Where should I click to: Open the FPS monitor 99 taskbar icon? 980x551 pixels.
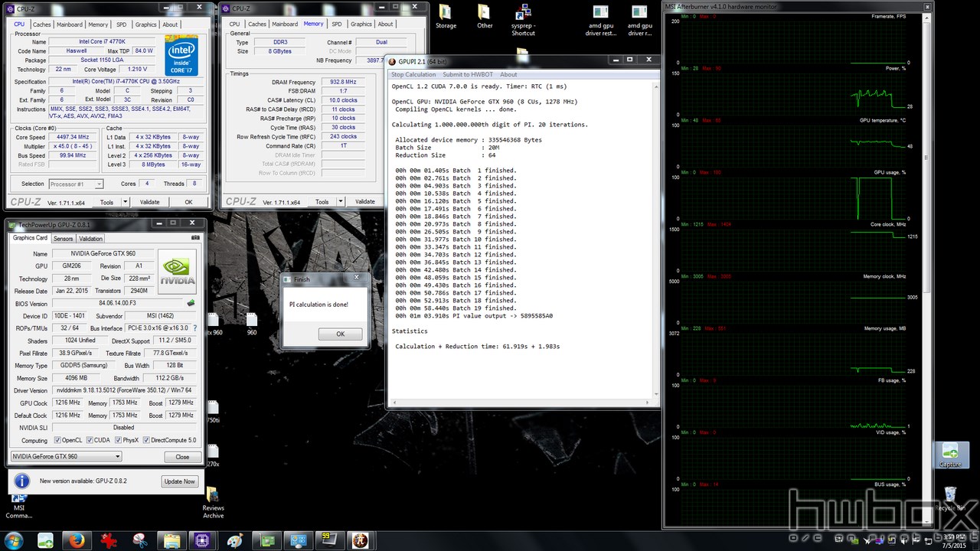[328, 540]
